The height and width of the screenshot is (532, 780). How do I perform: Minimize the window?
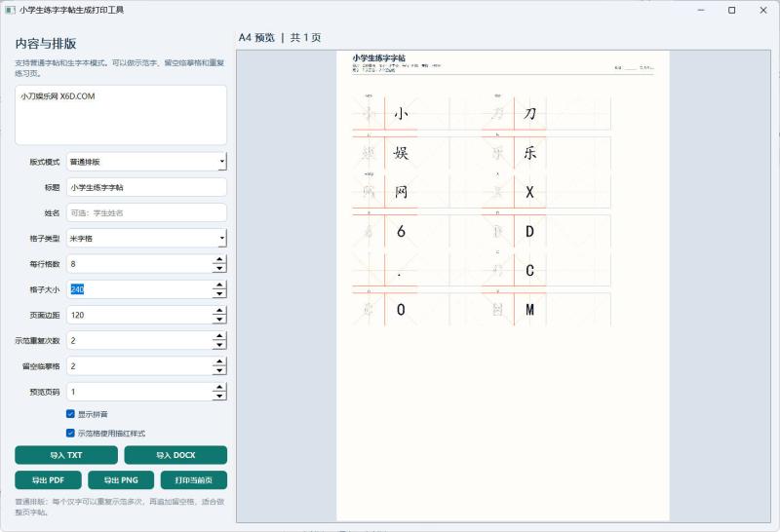point(701,10)
